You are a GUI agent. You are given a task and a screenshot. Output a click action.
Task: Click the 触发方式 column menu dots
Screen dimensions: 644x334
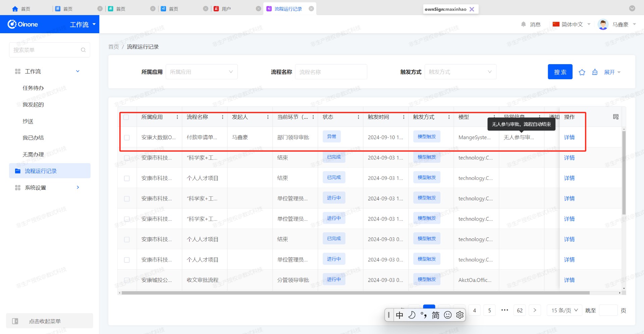449,117
